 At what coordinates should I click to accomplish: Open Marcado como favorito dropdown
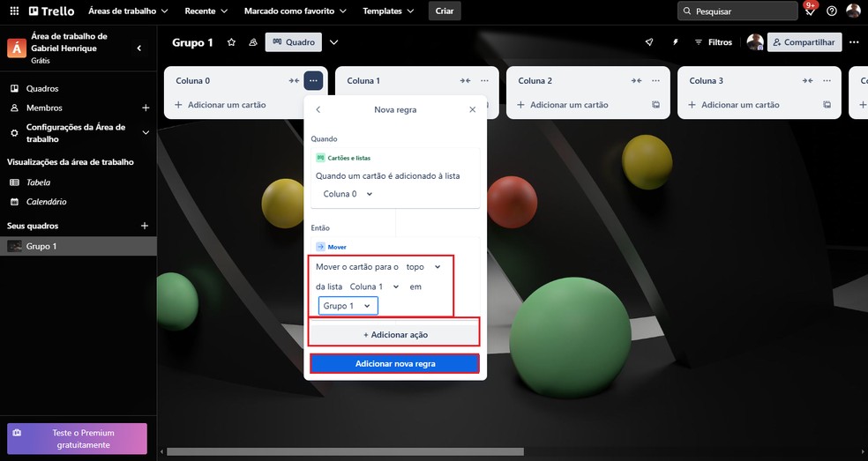point(295,11)
